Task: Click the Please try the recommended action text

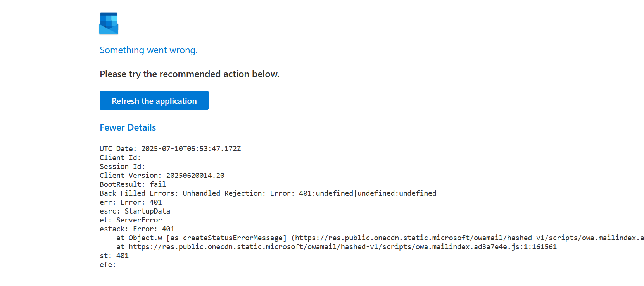Action: pos(190,74)
